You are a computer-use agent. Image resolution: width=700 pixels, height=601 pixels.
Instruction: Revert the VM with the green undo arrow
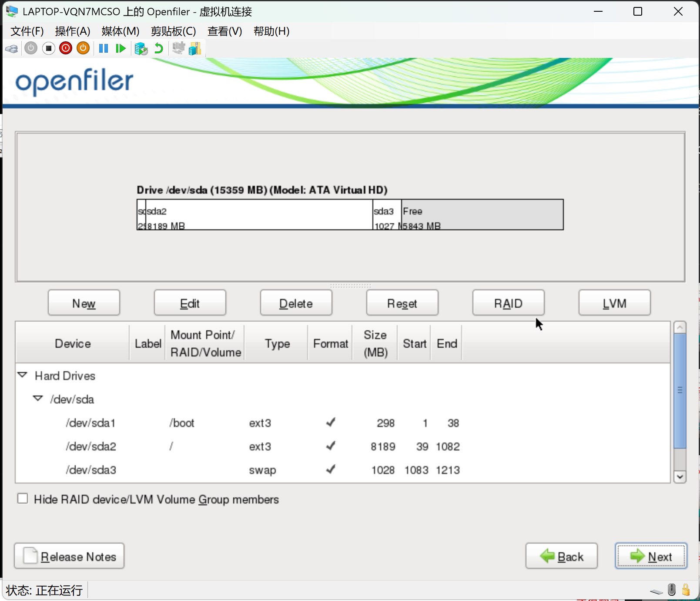click(159, 48)
